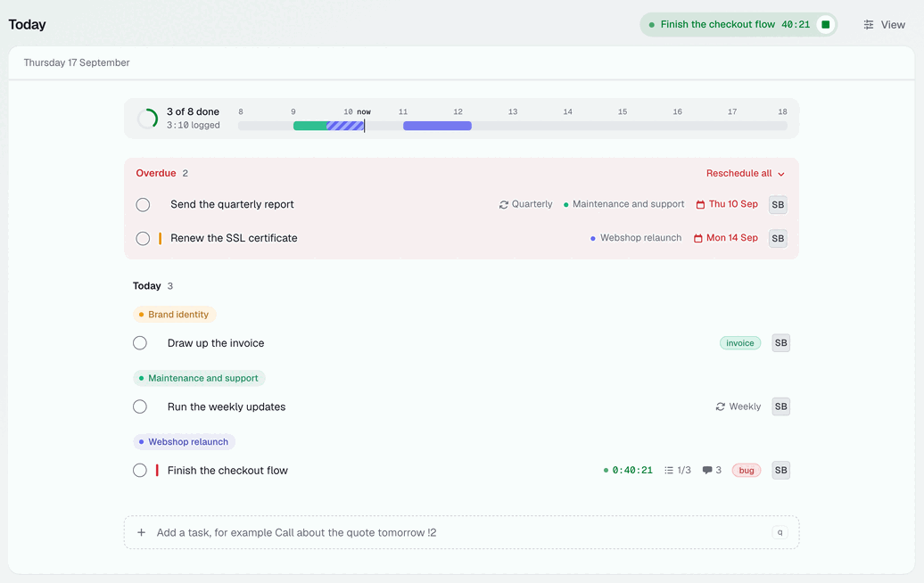The width and height of the screenshot is (924, 583).
Task: Click the plus icon in add task bar
Action: point(142,532)
